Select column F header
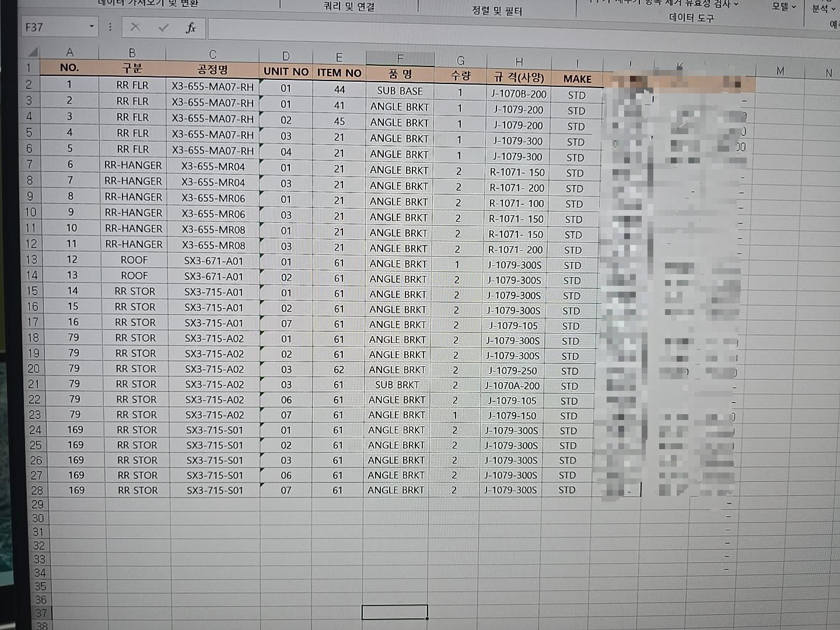 coord(400,58)
